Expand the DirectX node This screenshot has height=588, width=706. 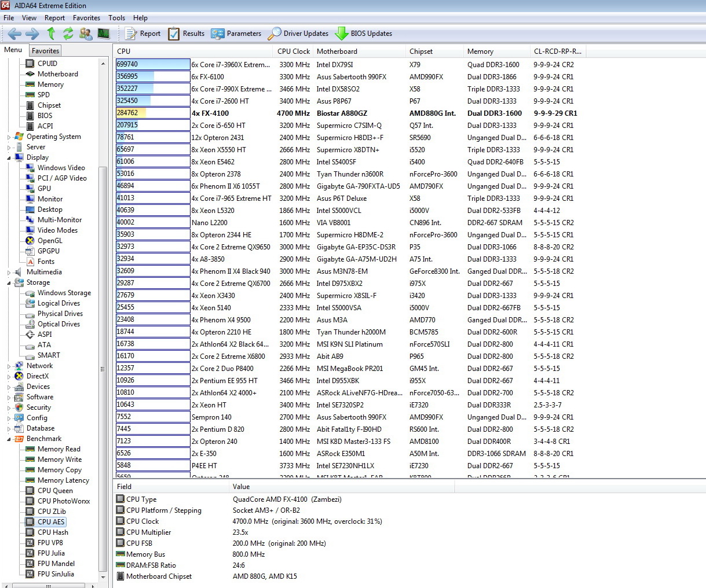(9, 377)
